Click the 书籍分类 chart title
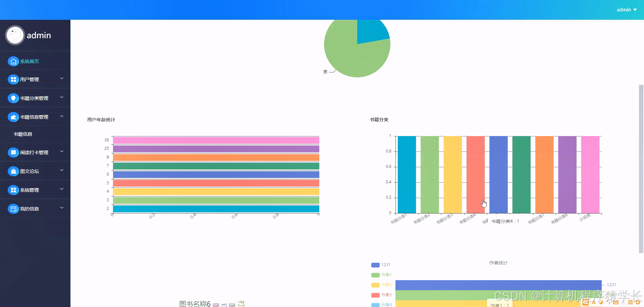 click(x=379, y=120)
